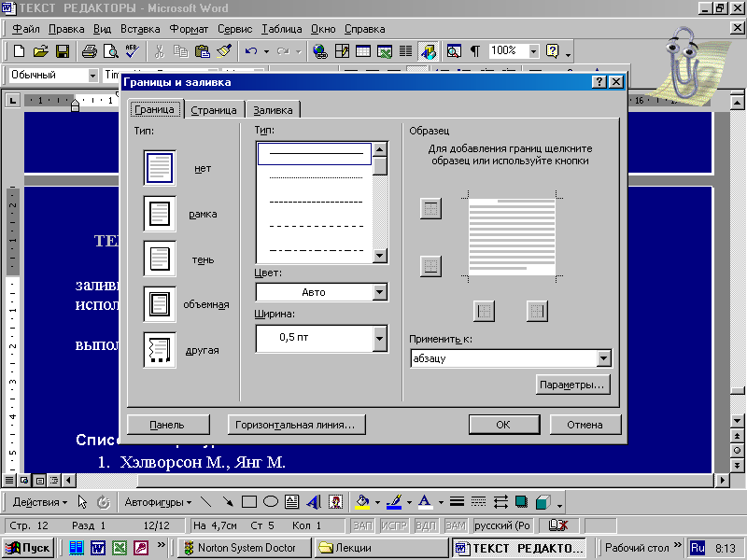Open the Ширина width dropdown
This screenshot has width=747, height=560.
[380, 338]
